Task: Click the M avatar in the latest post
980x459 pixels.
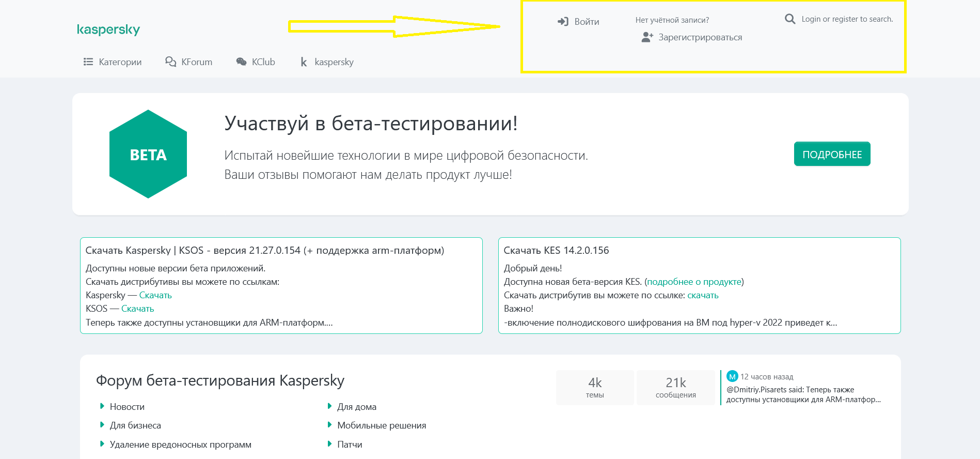Action: (x=732, y=376)
